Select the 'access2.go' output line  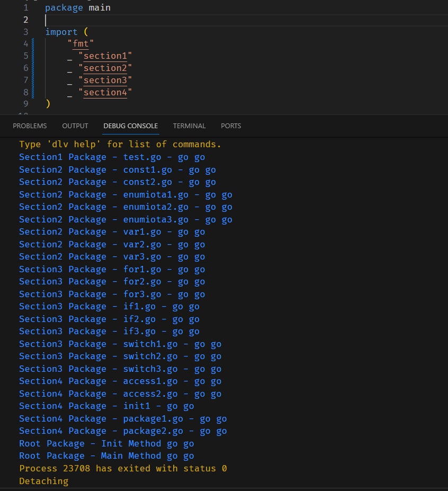tap(120, 394)
